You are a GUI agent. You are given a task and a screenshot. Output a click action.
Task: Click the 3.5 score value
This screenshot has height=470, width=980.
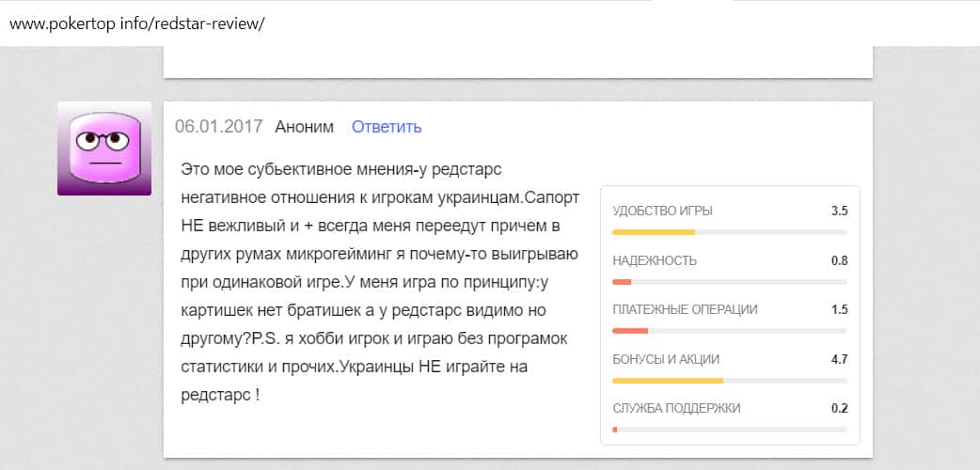coord(839,211)
